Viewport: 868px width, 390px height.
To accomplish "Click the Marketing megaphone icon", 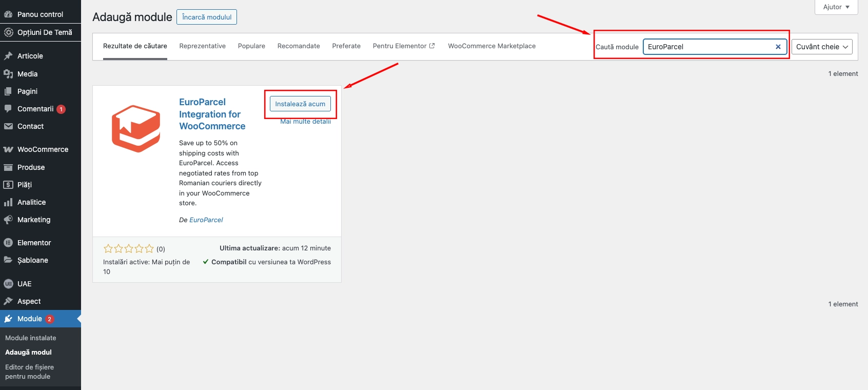I will coord(8,220).
